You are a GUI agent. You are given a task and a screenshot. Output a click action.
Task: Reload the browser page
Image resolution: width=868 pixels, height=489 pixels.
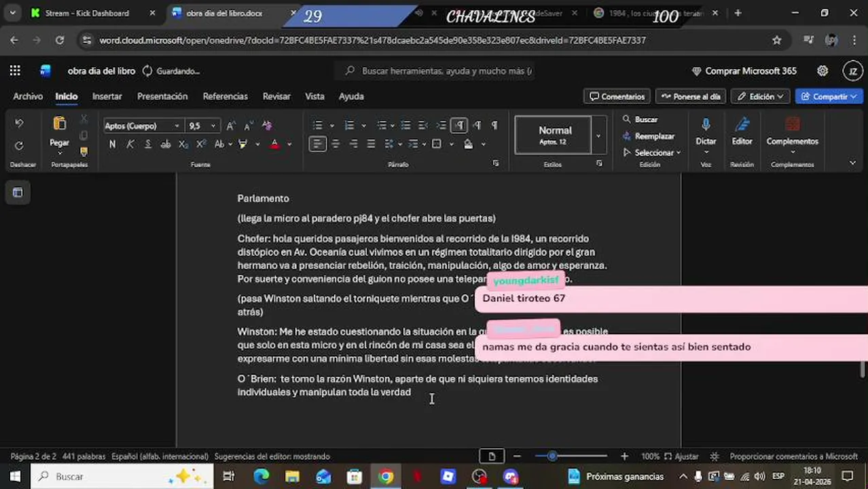tap(59, 40)
